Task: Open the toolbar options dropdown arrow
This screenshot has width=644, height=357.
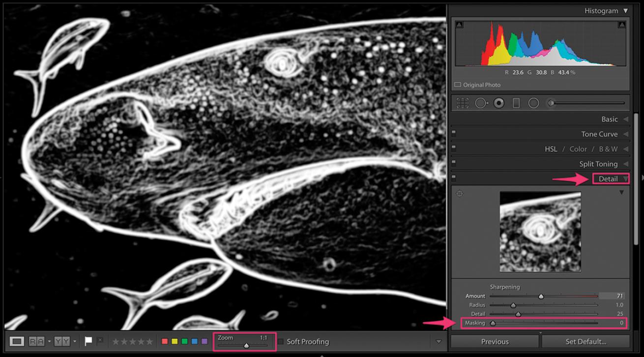Action: [439, 342]
